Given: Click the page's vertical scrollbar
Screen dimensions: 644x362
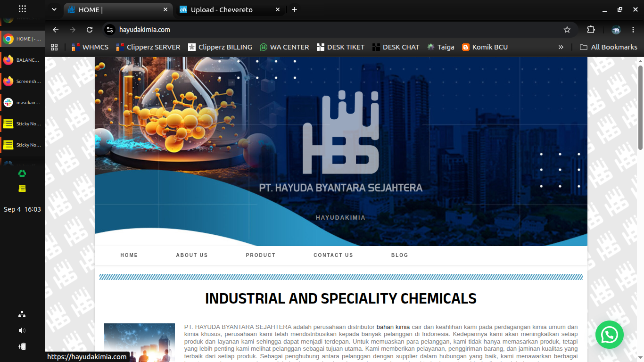Looking at the screenshot, I should (640, 108).
